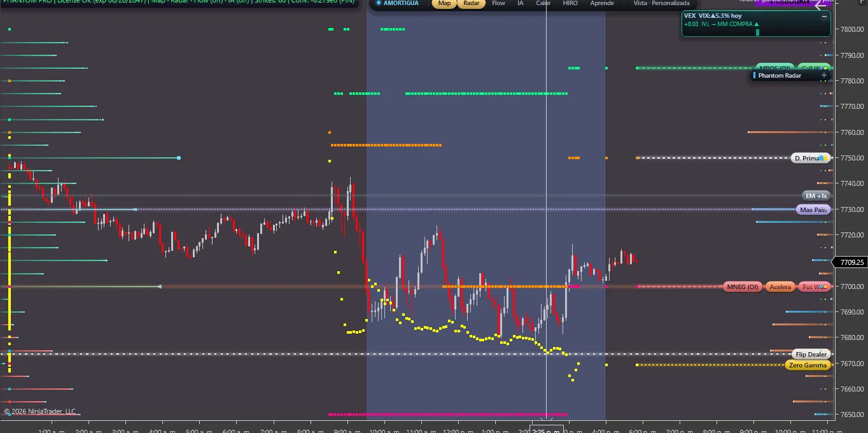Click the Acelera tag
This screenshot has width=868, height=433.
tap(780, 287)
